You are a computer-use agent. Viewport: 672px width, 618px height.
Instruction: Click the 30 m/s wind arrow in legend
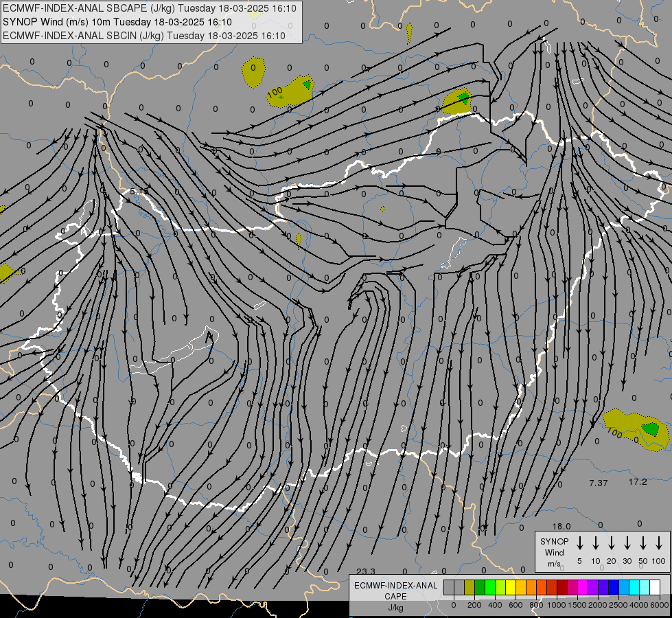point(627,543)
